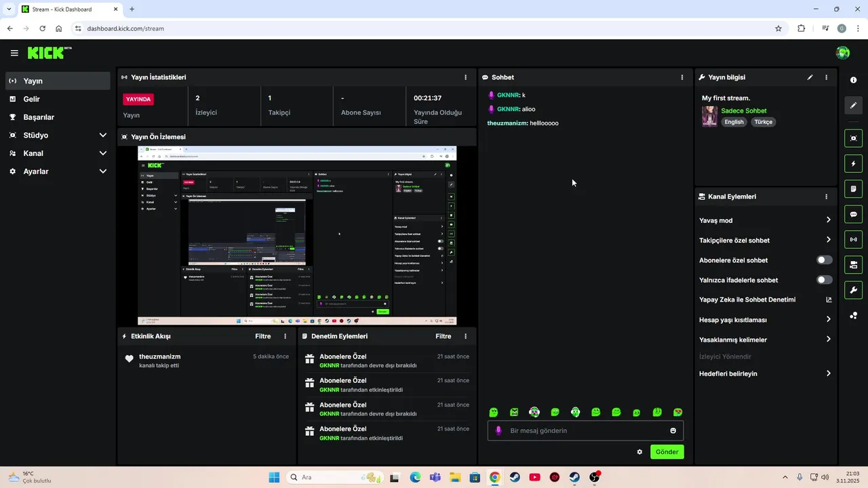Edit stream info with pencil icon in Yayın bilgisi

[810, 77]
